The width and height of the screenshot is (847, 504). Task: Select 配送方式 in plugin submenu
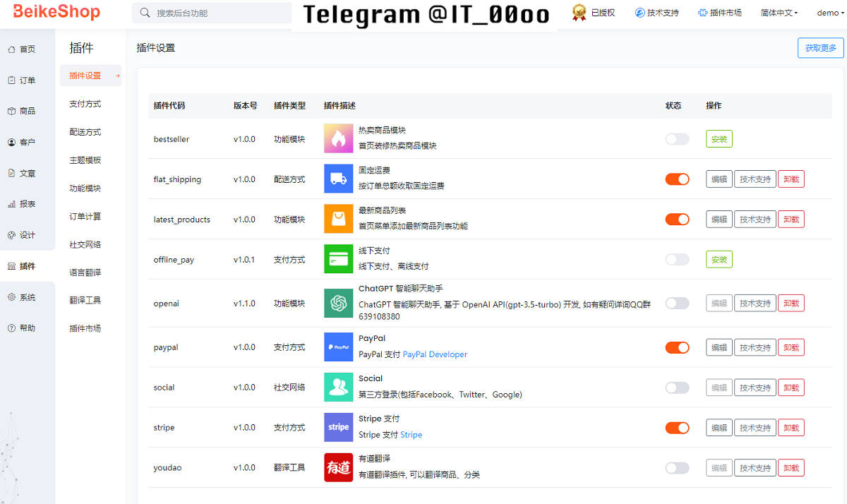(x=85, y=132)
